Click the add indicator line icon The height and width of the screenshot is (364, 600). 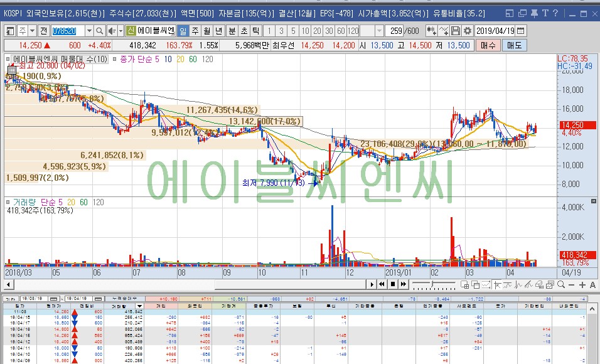[444, 31]
